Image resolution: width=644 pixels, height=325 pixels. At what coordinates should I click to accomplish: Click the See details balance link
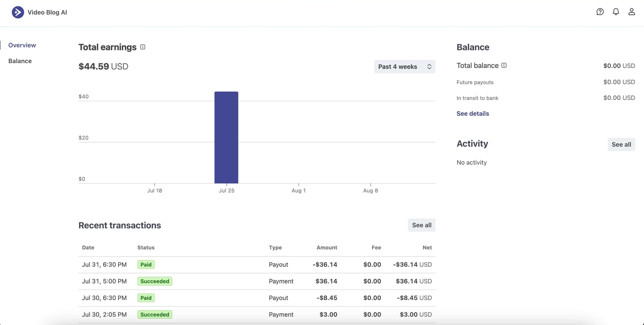point(473,114)
